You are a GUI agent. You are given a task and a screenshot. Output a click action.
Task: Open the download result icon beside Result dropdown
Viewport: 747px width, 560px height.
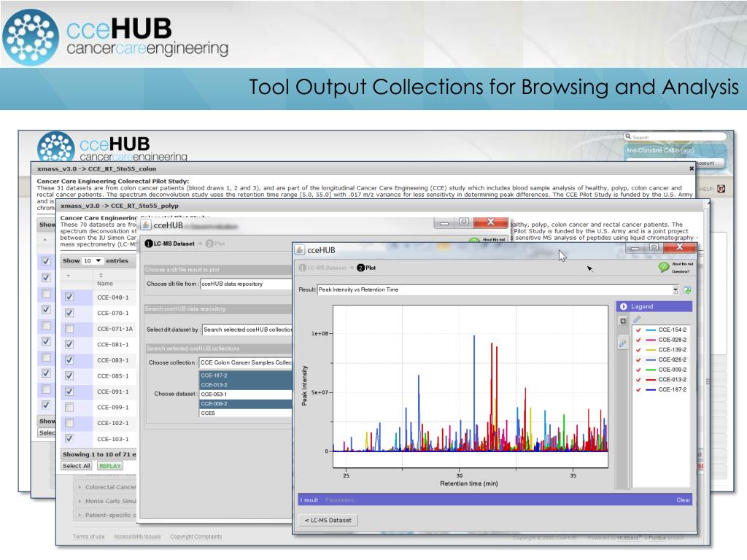(687, 290)
